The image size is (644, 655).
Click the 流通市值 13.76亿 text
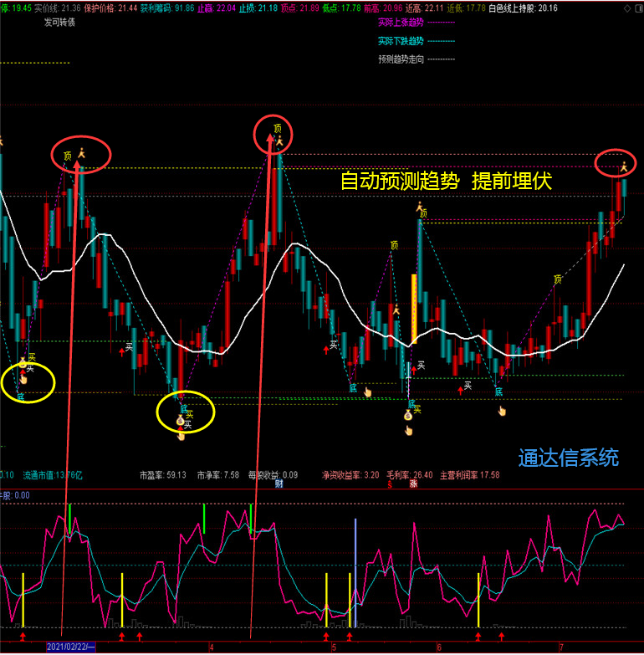click(53, 475)
